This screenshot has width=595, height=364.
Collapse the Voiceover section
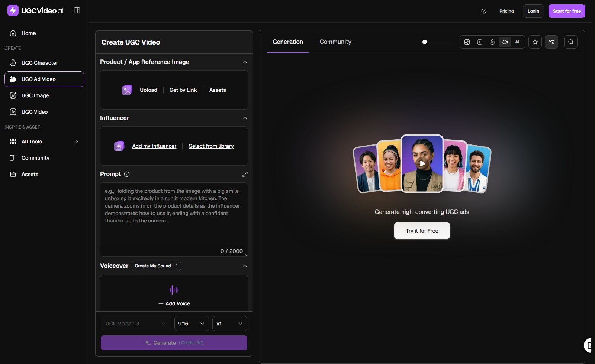point(245,266)
